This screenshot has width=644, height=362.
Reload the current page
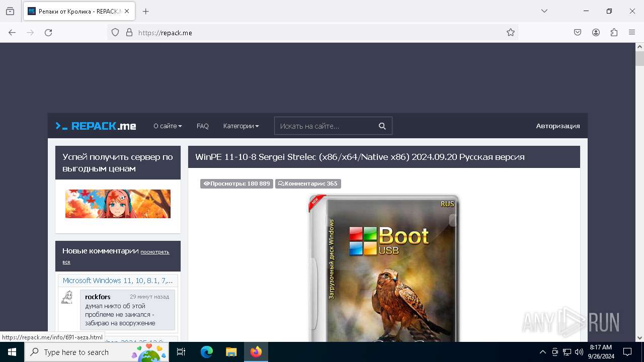[48, 32]
